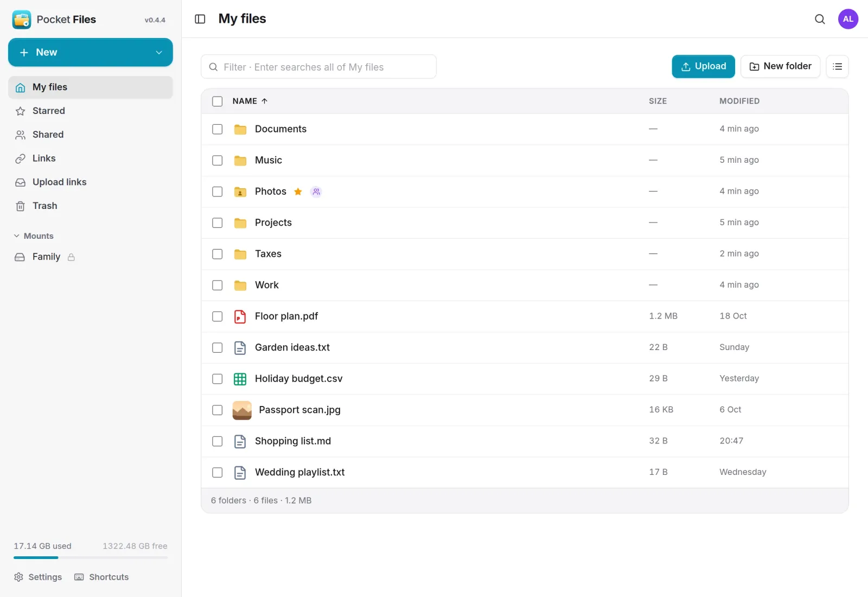Expand the New button dropdown chevron
The height and width of the screenshot is (597, 868).
coord(159,53)
